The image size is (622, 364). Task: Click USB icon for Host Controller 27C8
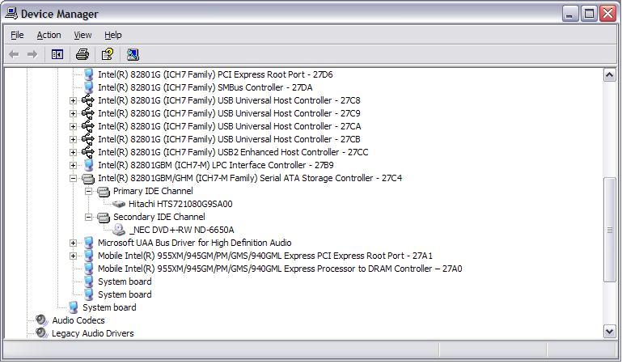pyautogui.click(x=87, y=100)
